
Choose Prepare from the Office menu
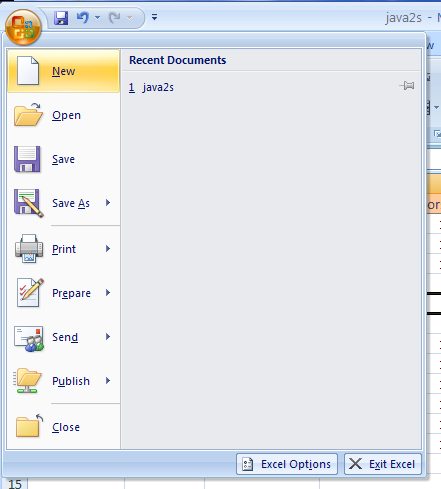coord(63,293)
